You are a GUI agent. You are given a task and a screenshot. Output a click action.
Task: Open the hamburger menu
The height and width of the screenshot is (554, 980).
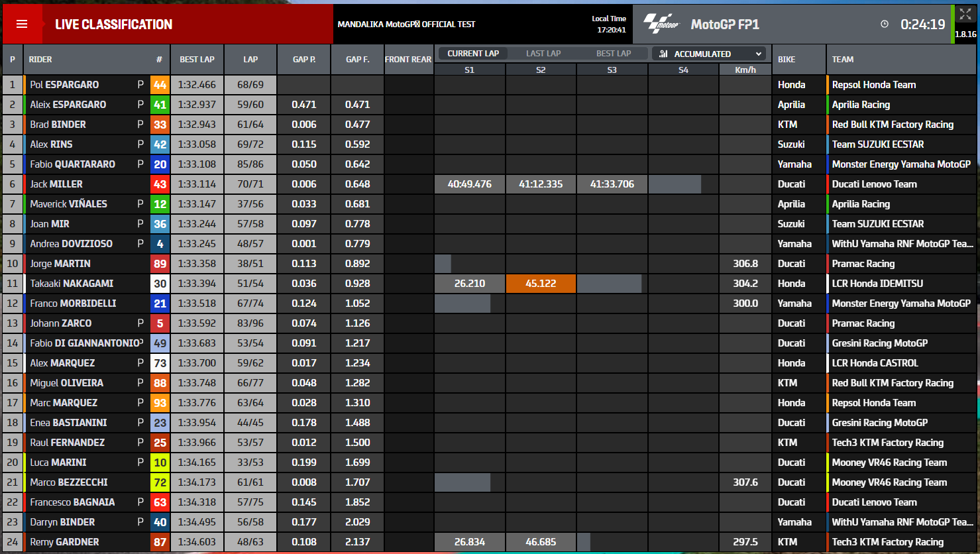coord(22,25)
